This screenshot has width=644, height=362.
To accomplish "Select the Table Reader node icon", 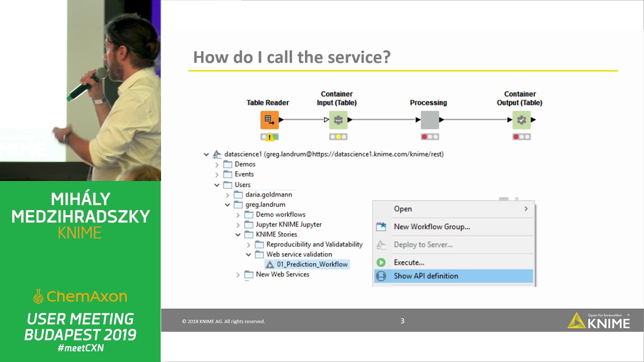I will pos(269,120).
